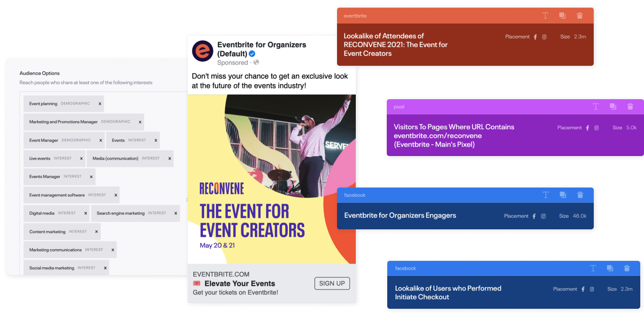Click Instagram placement icon on Initiate Checkout card

tap(592, 290)
